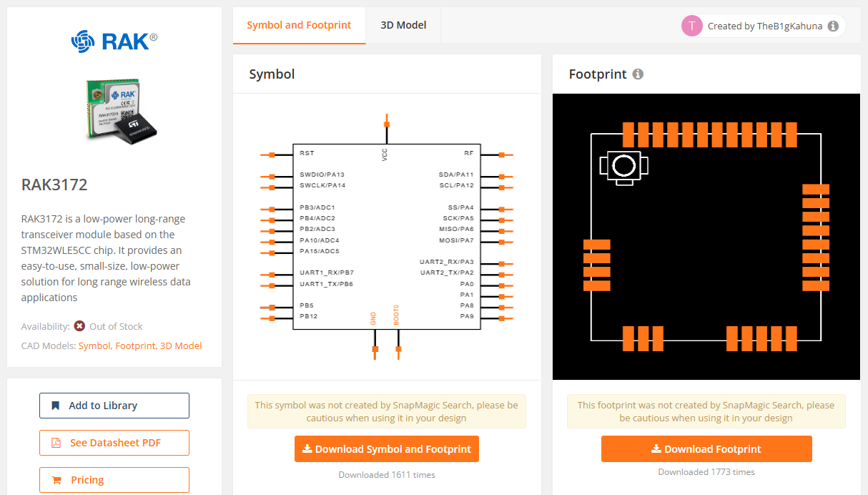Screen dimensions: 868x495
Task: Click the PB12 pin label
Action: (x=309, y=316)
